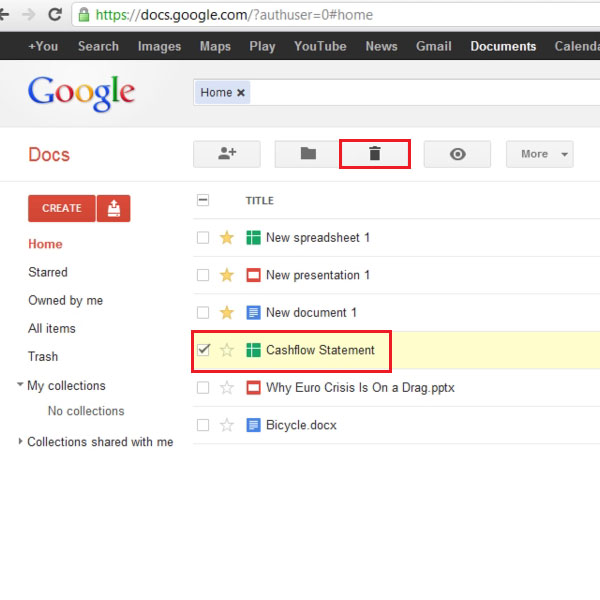Open New document 1
Screen dimensions: 600x600
311,312
